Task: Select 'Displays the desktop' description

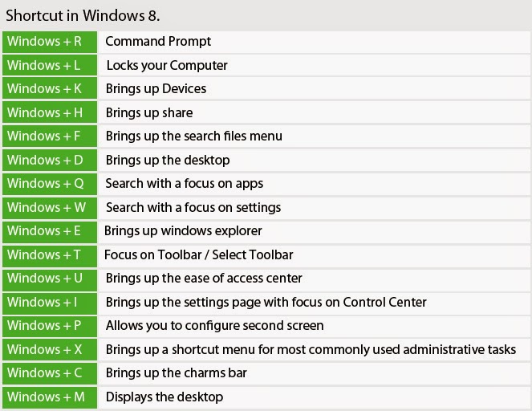Action: pos(164,397)
